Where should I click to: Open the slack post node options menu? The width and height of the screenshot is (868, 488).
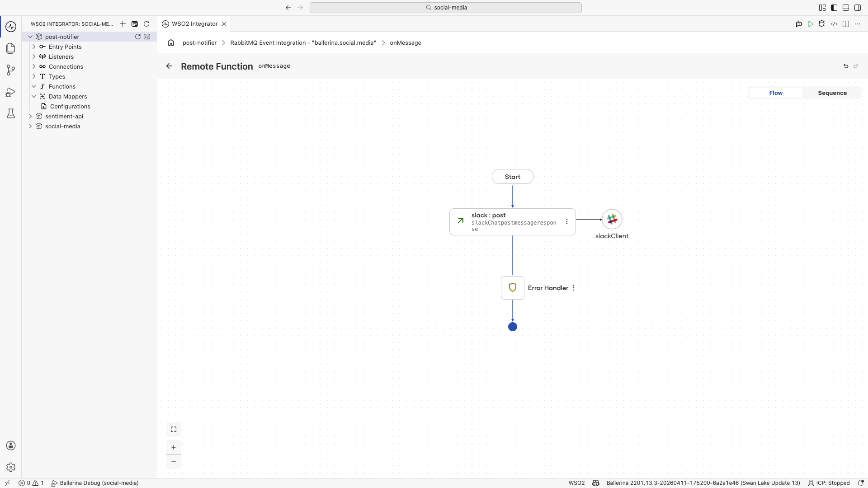point(567,221)
